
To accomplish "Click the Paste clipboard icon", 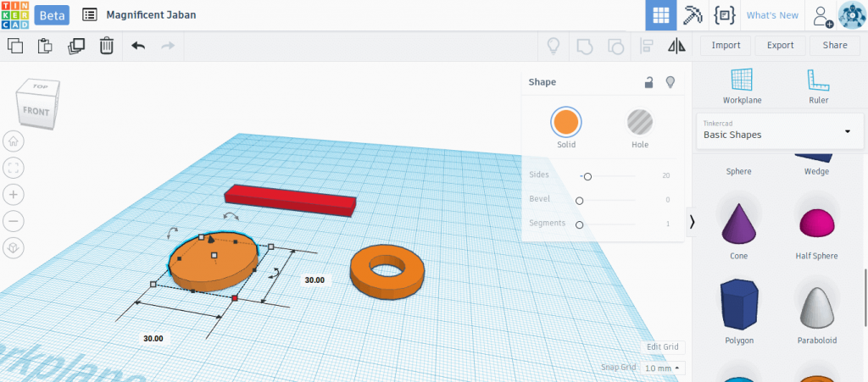I will tap(45, 46).
